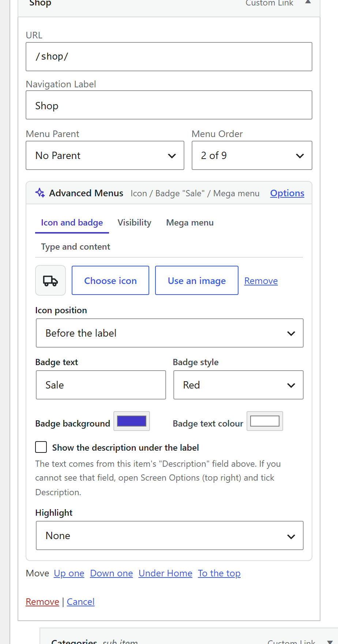The height and width of the screenshot is (644, 338).
Task: Move item Down one
Action: click(x=112, y=573)
